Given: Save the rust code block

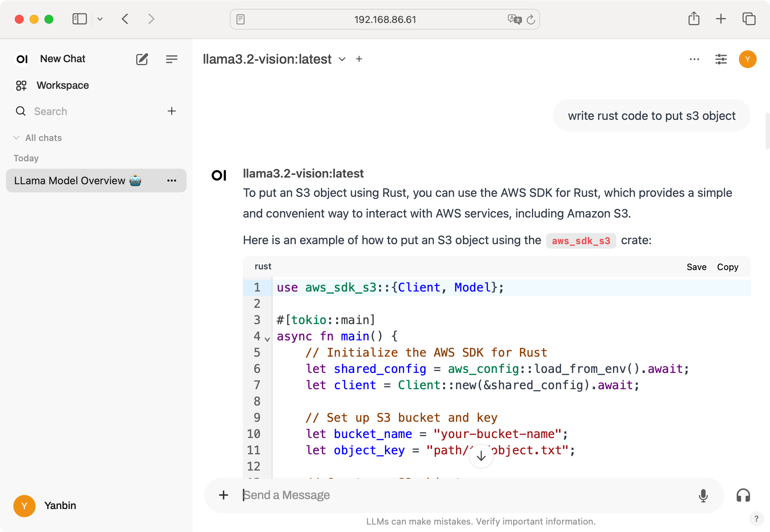Looking at the screenshot, I should point(696,267).
